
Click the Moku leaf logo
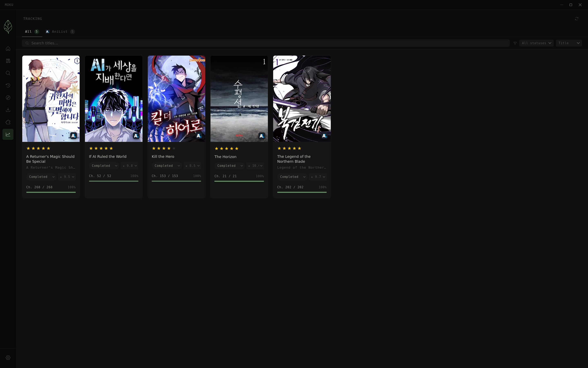(8, 27)
